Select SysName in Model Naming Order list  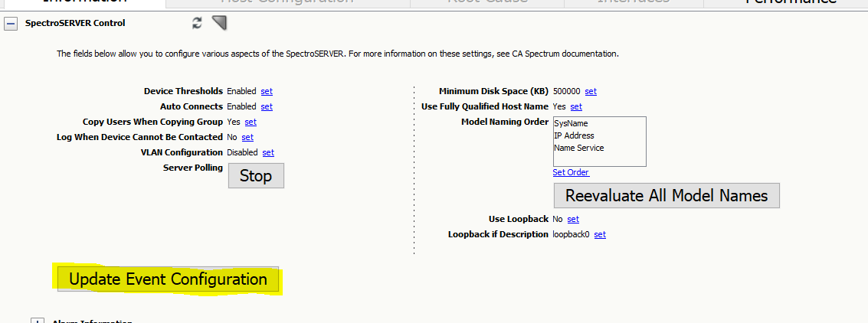(x=571, y=124)
